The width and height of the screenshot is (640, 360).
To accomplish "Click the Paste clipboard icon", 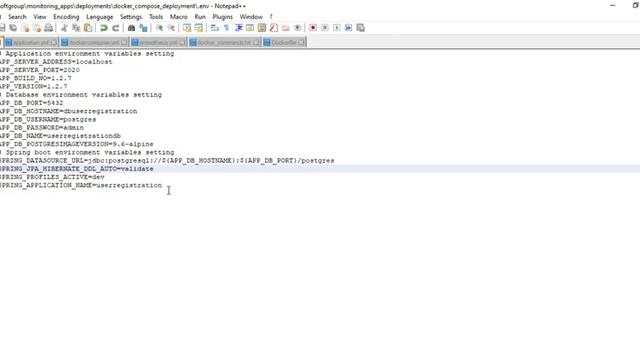I will pyautogui.click(x=88, y=28).
